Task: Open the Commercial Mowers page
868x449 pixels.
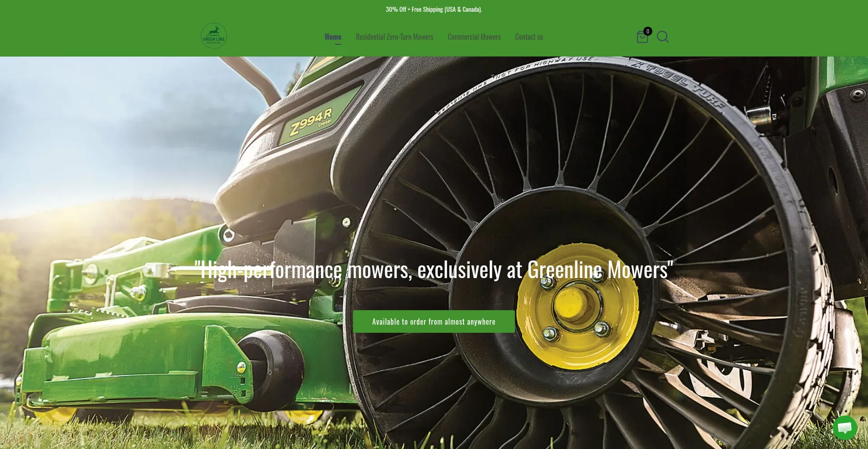Action: (474, 37)
